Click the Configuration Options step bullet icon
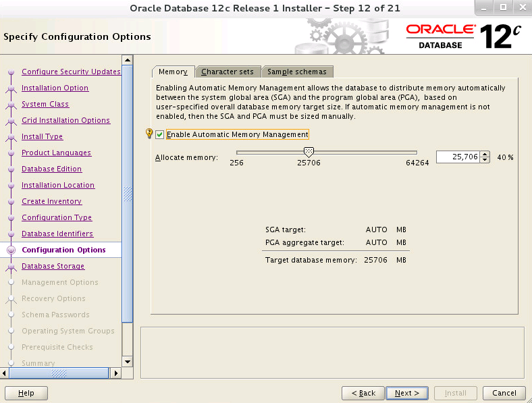This screenshot has width=532, height=403. 11,250
